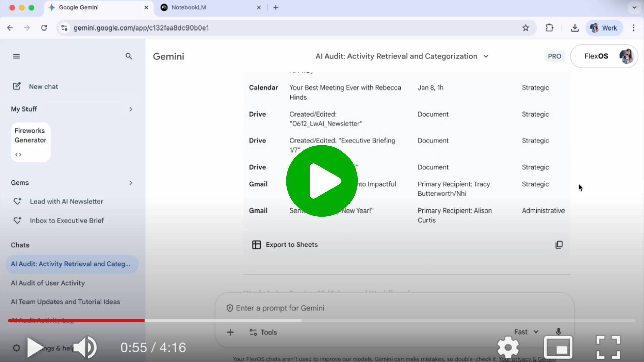Open the Chrome extensions puzzle icon
Viewport: 644px width, 362px height.
pyautogui.click(x=549, y=28)
